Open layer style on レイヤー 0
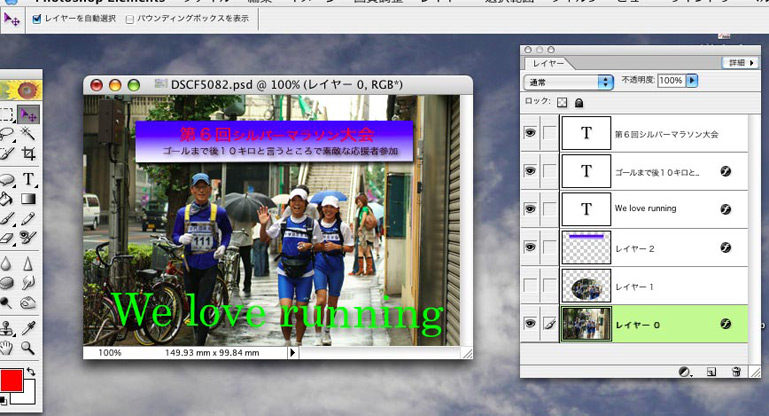 tap(725, 324)
